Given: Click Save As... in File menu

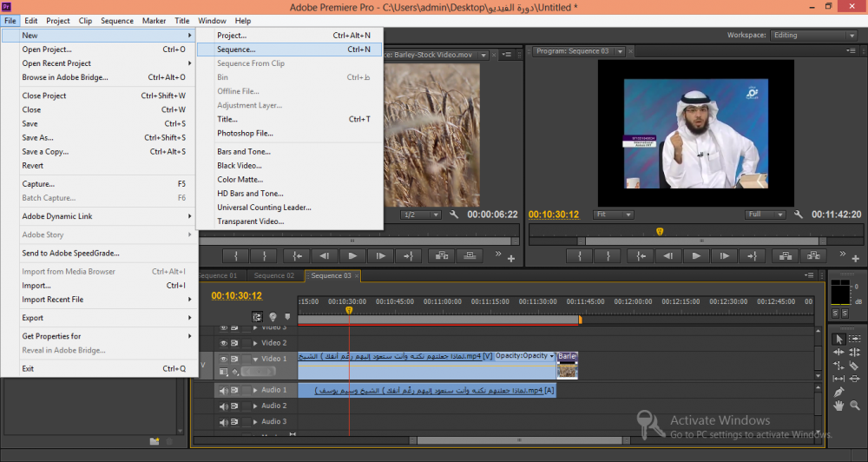Looking at the screenshot, I should click(x=37, y=137).
